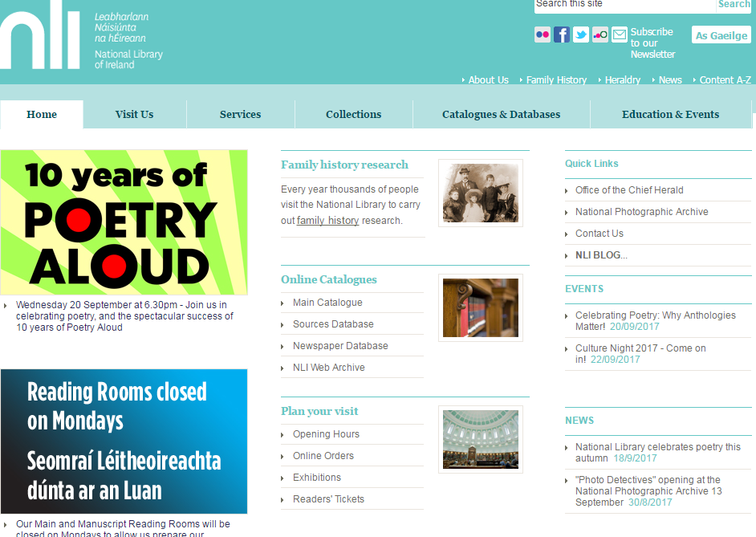The image size is (756, 537).
Task: Open Education & Events tab
Action: point(670,115)
